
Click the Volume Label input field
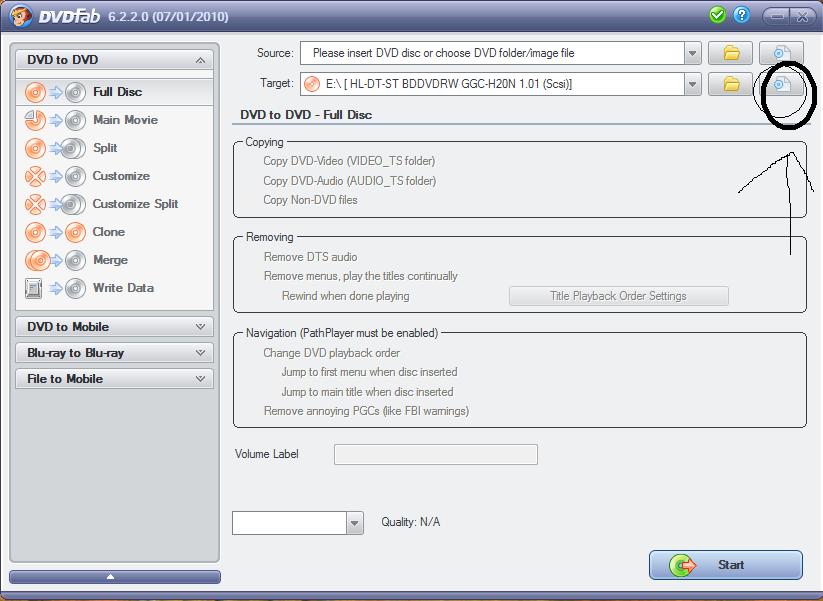click(x=436, y=455)
